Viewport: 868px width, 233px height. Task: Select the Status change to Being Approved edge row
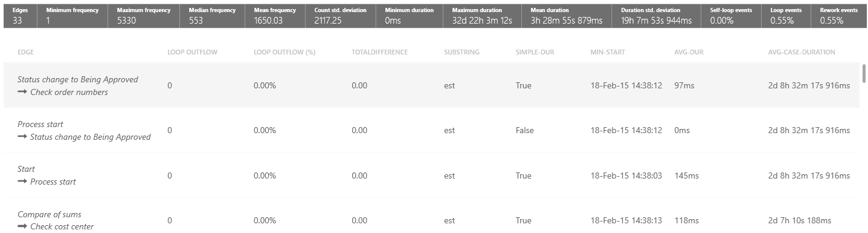431,85
